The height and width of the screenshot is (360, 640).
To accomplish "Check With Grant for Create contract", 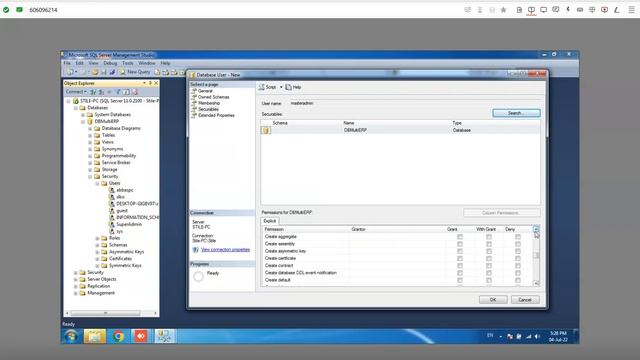I will coord(489,266).
